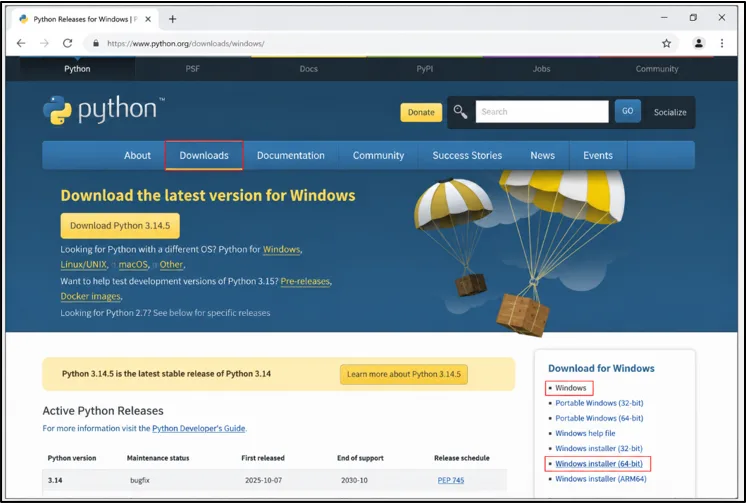Open the About navigation menu

(137, 156)
